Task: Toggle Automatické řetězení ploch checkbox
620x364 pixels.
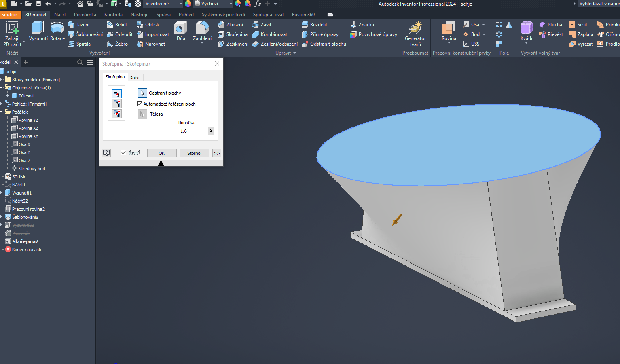Action: click(x=140, y=104)
